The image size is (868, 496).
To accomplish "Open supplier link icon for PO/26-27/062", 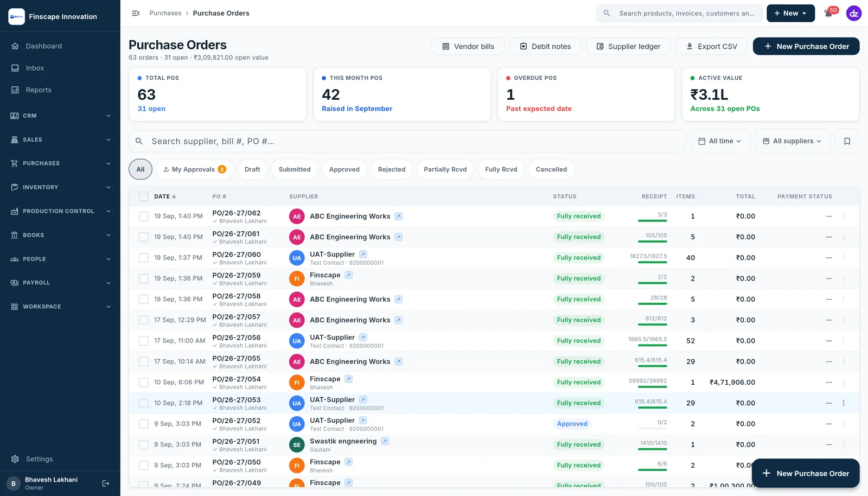I will point(398,217).
